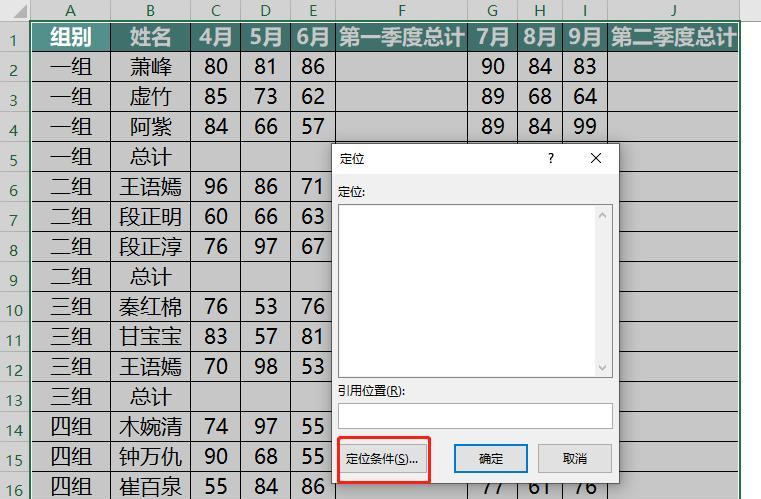Image resolution: width=761 pixels, height=499 pixels.
Task: Select the cell with name 钟万仇
Action: [150, 456]
